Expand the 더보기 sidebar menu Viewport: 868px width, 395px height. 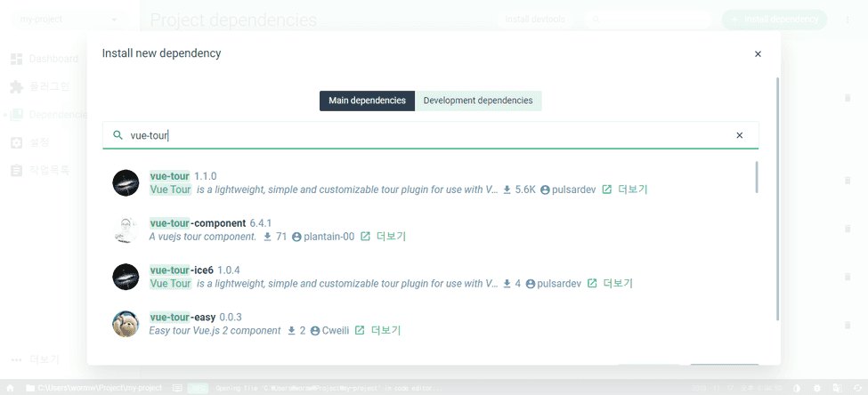coord(36,360)
